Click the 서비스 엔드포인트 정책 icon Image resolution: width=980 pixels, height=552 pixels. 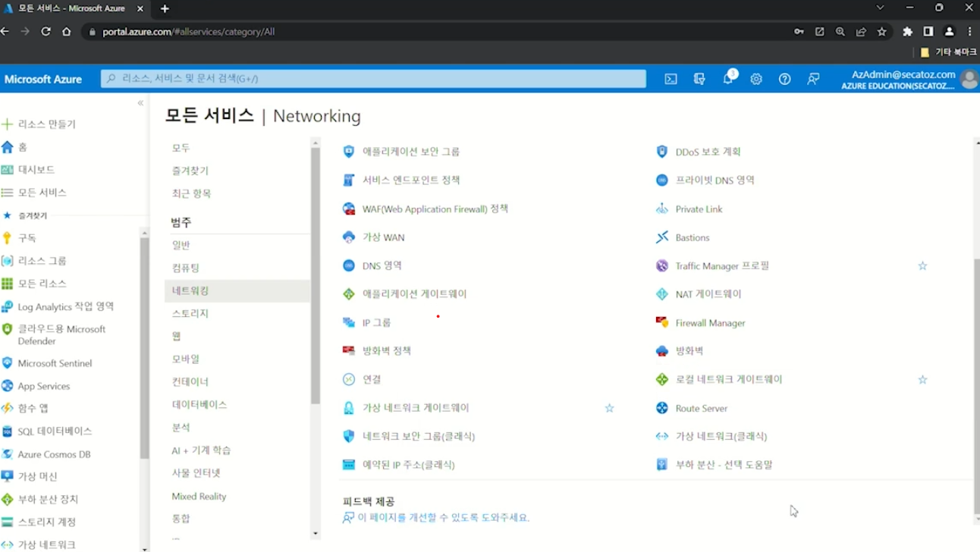349,180
